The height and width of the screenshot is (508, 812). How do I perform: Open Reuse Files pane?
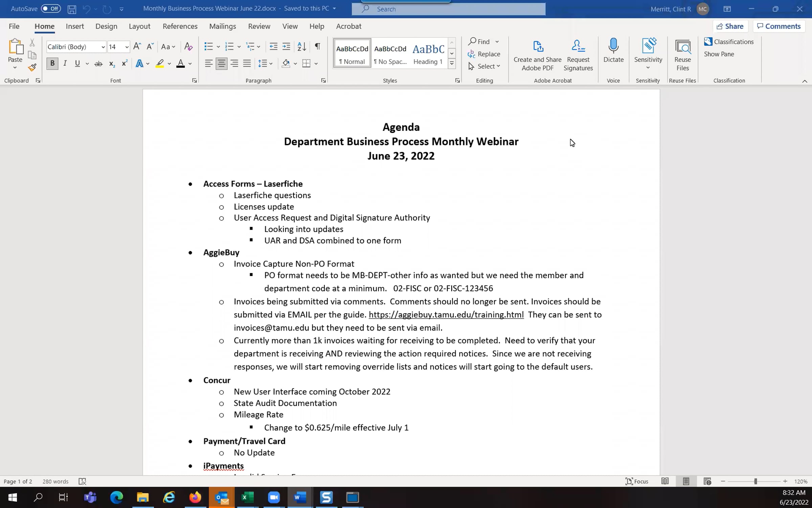point(682,55)
